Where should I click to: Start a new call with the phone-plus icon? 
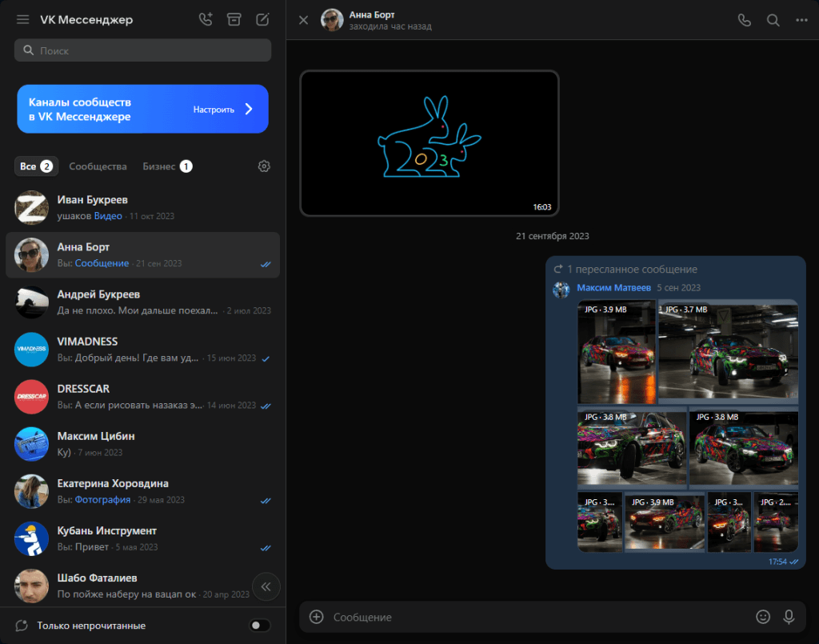point(206,20)
